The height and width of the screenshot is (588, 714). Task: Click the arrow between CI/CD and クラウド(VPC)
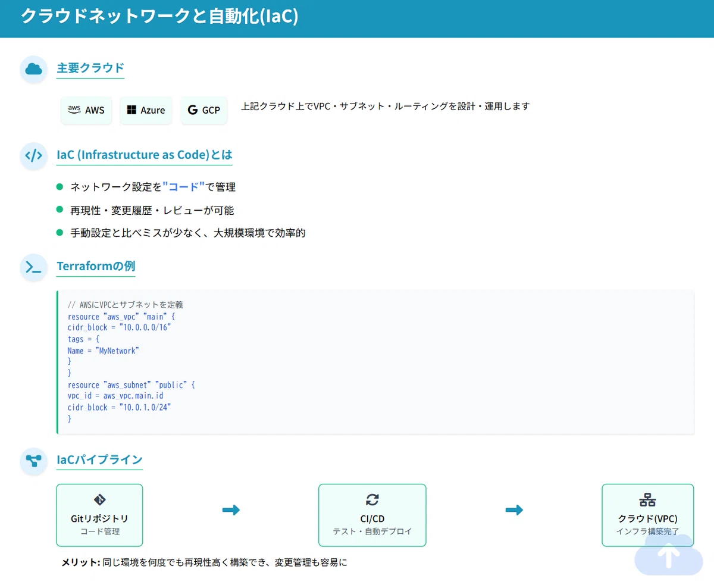tap(514, 510)
